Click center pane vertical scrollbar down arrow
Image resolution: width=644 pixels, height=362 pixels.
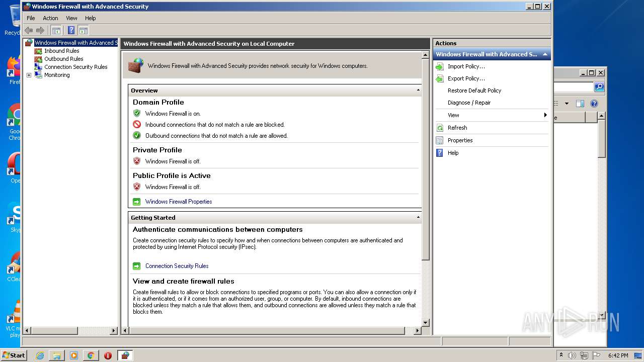coord(425,323)
